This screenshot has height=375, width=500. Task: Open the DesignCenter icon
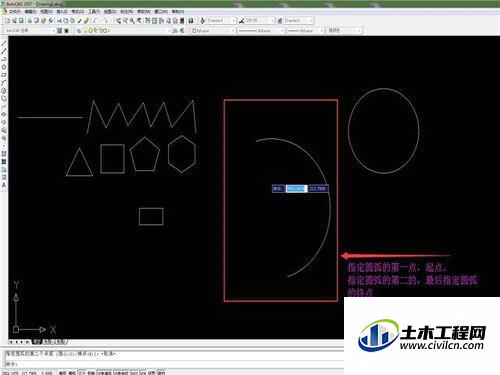click(155, 21)
